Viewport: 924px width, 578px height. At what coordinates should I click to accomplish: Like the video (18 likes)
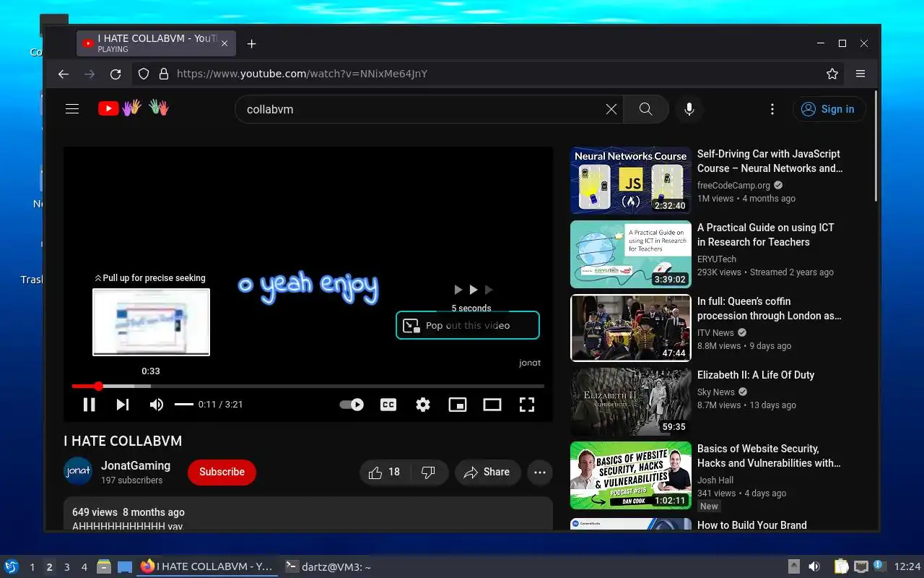pyautogui.click(x=385, y=473)
